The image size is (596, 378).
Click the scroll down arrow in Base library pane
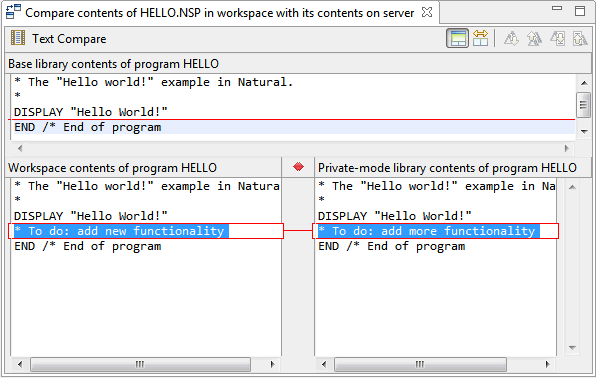[x=584, y=132]
